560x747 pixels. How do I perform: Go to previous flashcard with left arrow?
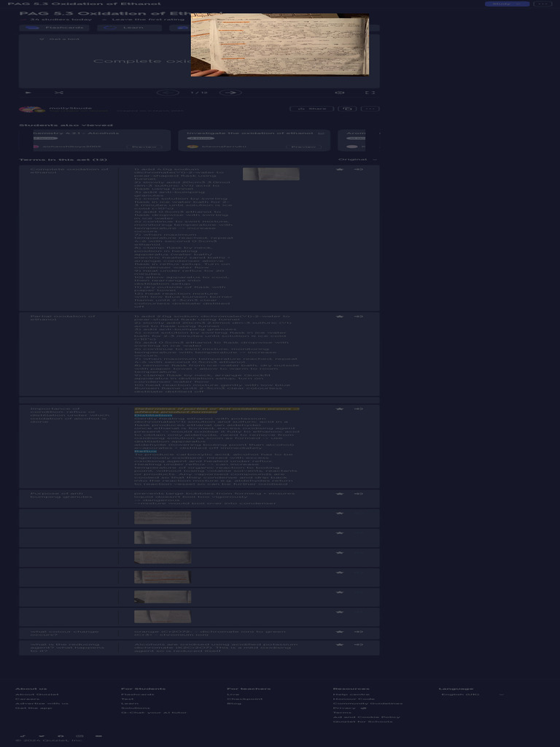(168, 93)
